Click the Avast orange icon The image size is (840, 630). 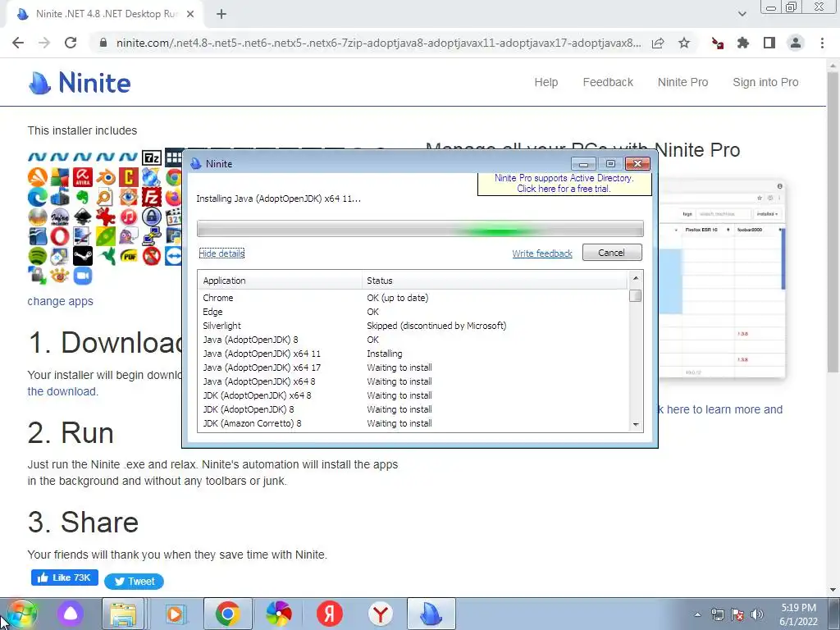pyautogui.click(x=37, y=177)
